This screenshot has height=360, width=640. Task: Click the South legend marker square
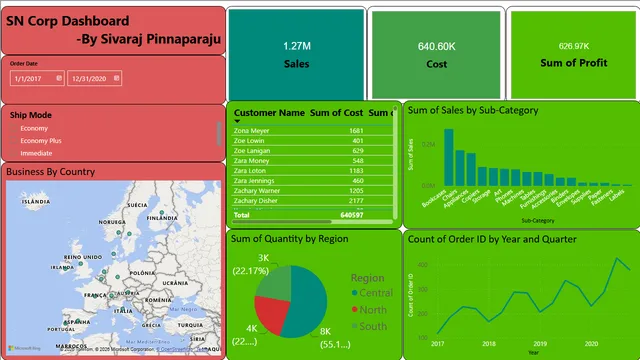click(354, 326)
